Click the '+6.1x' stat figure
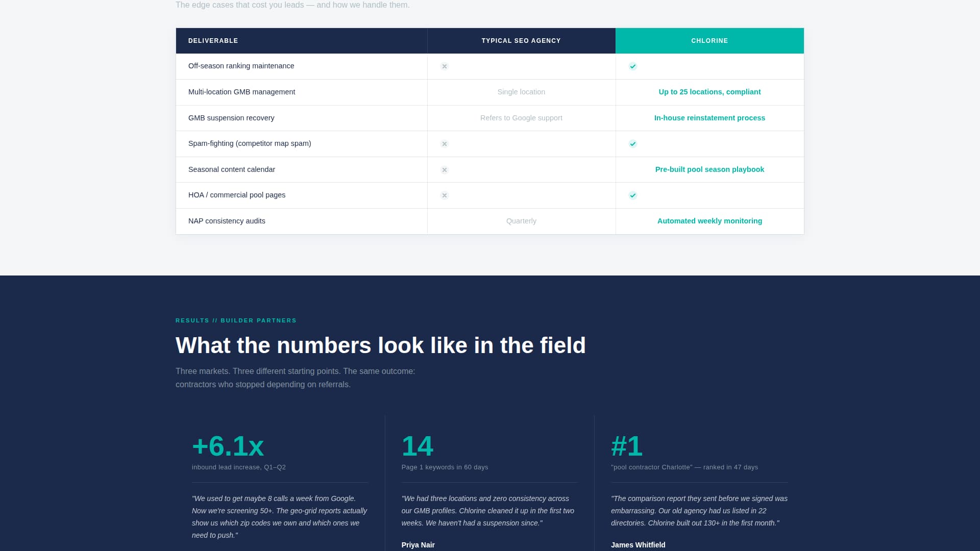Screen dimensions: 980x551 (x=228, y=446)
